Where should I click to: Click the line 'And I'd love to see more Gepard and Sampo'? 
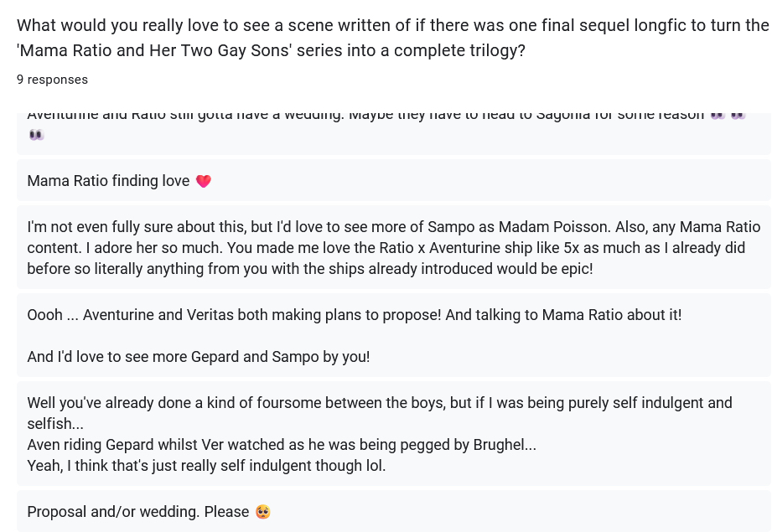[x=199, y=357]
